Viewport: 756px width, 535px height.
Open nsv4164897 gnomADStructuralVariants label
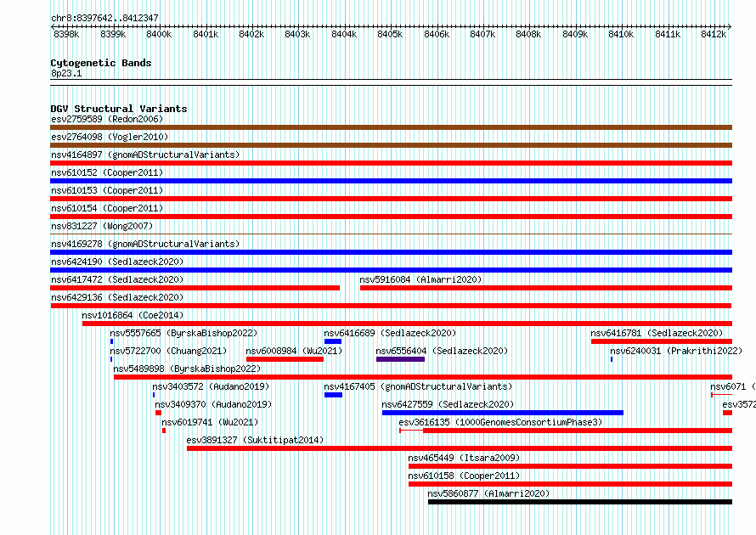[x=145, y=155]
